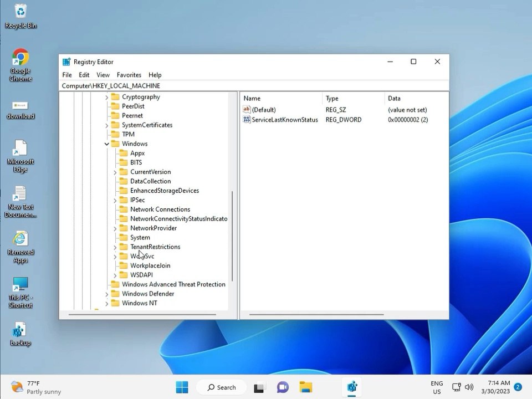Viewport: 532px width, 399px height.
Task: Select the WorkplaceJoin folder icon
Action: pyautogui.click(x=124, y=265)
